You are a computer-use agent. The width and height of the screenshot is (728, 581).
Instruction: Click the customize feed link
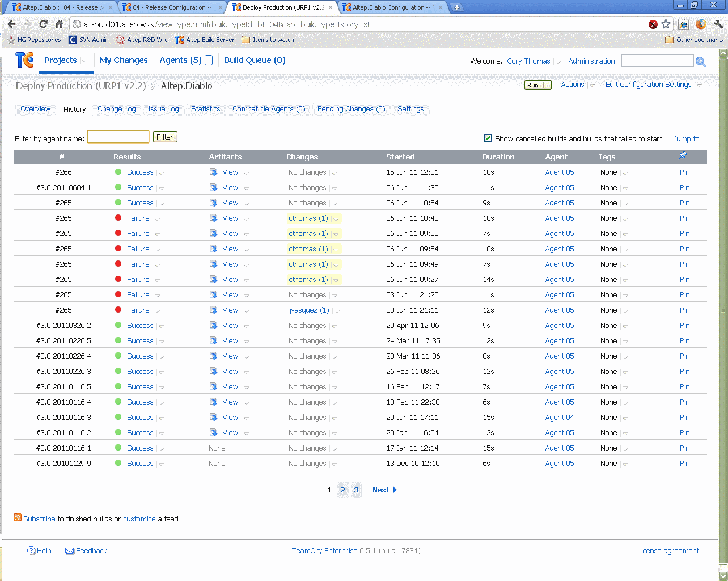[x=139, y=519]
